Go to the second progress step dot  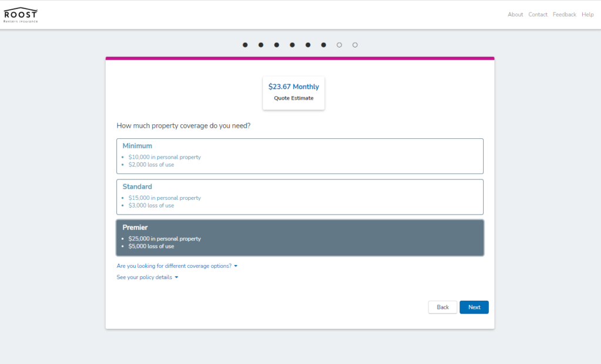point(261,45)
